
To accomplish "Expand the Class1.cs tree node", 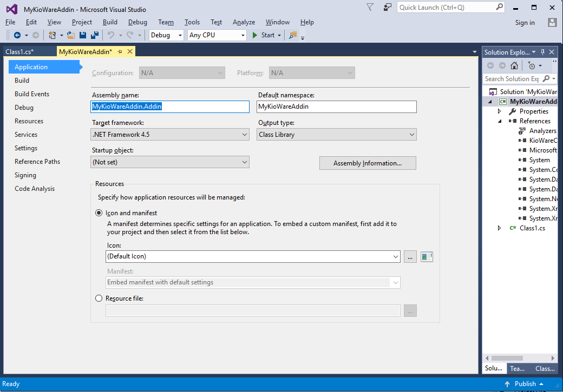I will (x=500, y=228).
